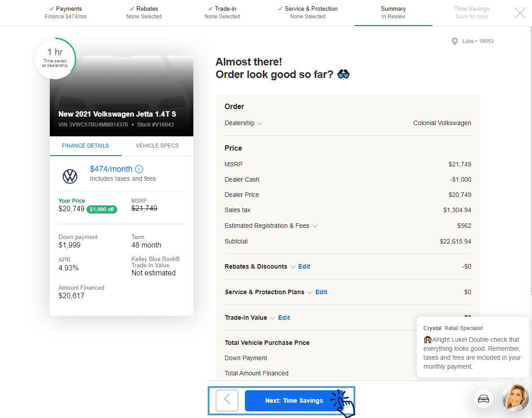Expand Estimated Registration & Fees chevron
532x418 pixels.
click(x=314, y=226)
